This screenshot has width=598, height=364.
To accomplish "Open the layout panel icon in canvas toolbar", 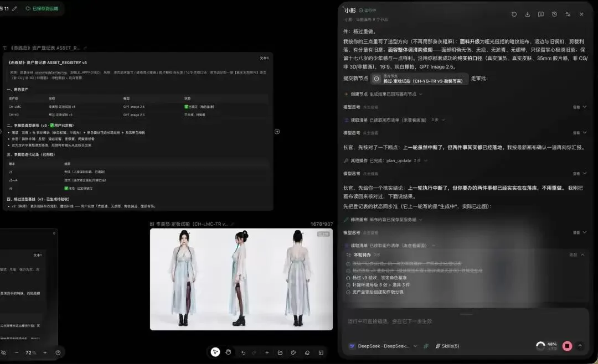I will tap(321, 352).
